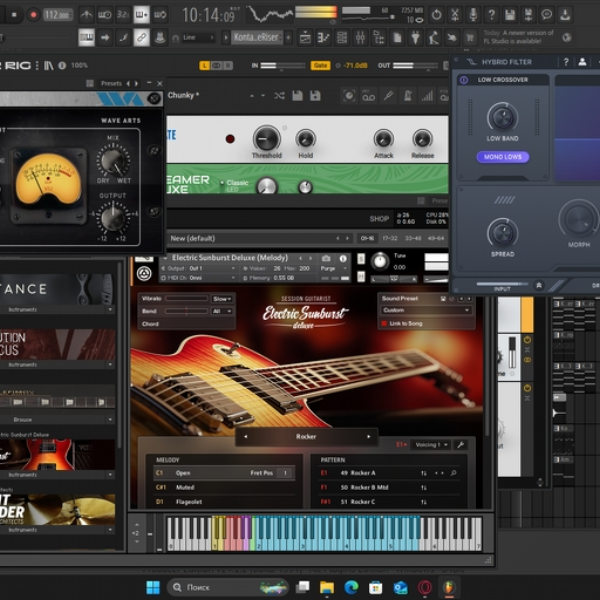Open the Bend All dropdown
Viewport: 600px width, 600px height.
click(222, 311)
